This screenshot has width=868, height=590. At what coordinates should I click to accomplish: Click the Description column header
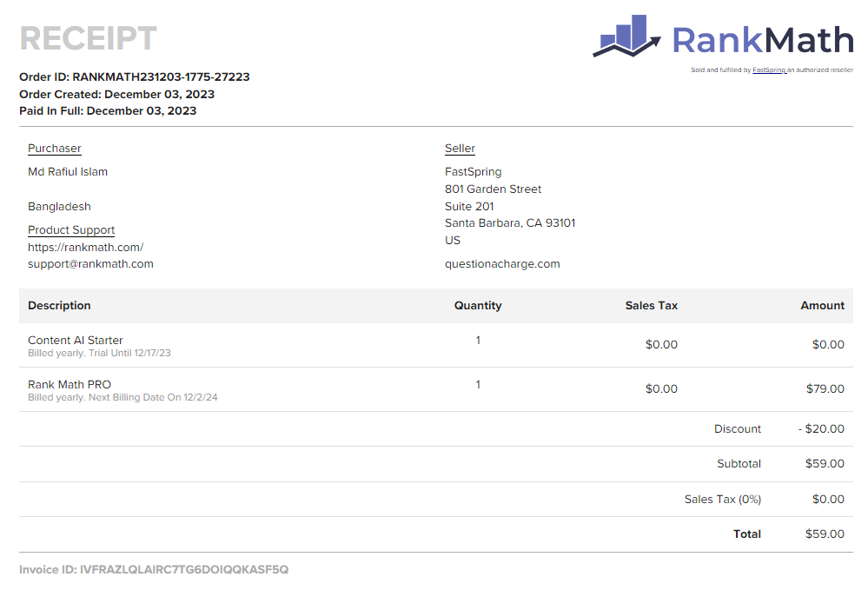click(59, 306)
